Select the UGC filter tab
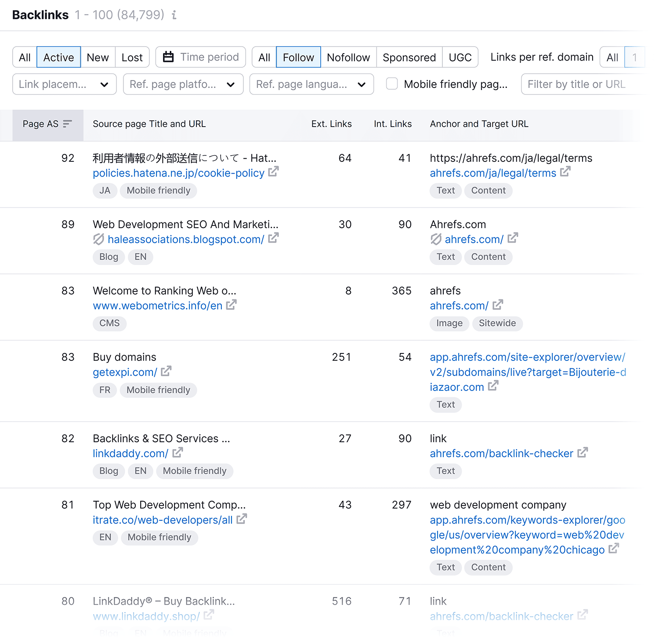The image size is (659, 644). click(460, 57)
